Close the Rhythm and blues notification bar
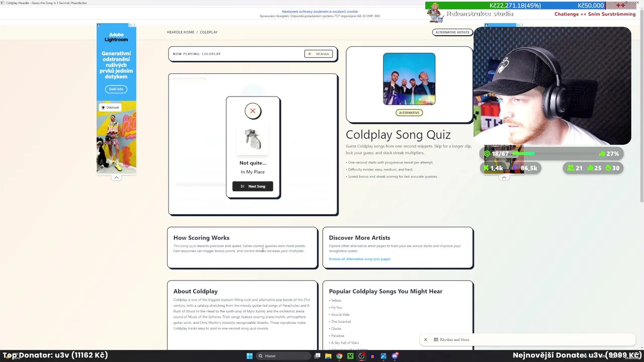The width and height of the screenshot is (644, 362). click(x=426, y=340)
